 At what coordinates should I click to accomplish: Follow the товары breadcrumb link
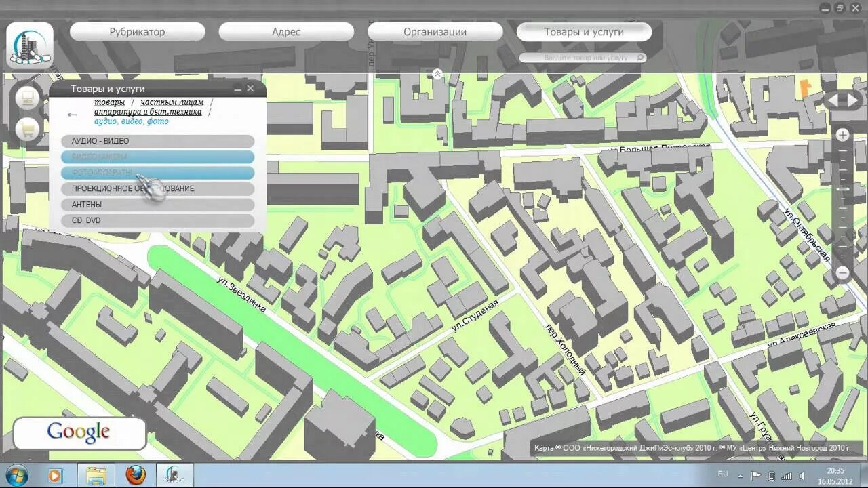[x=109, y=102]
